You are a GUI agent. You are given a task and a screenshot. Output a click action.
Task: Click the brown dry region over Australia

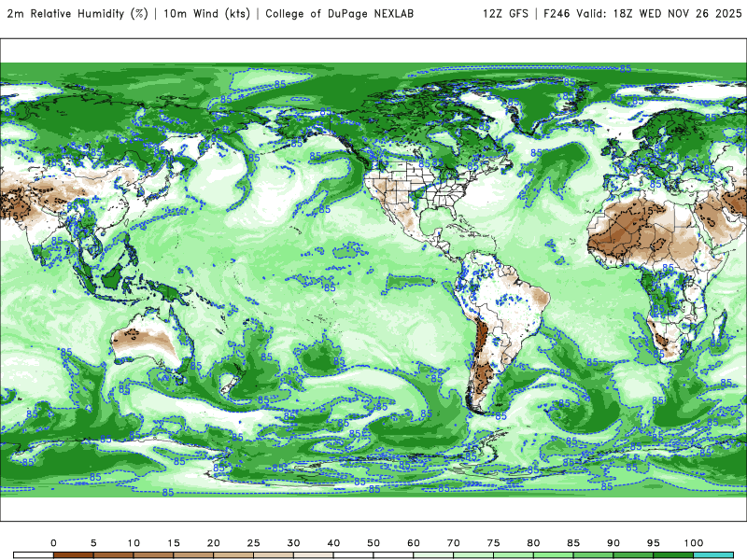[146, 339]
